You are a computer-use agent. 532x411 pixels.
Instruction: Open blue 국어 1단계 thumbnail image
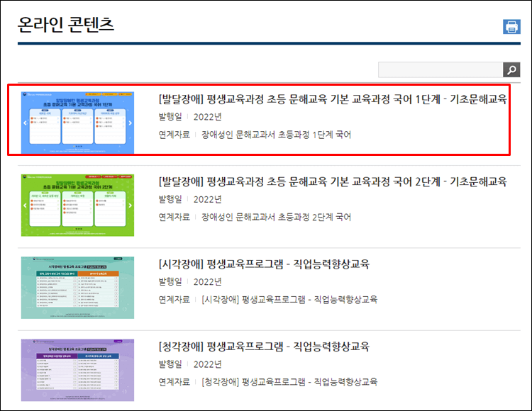[78, 123]
